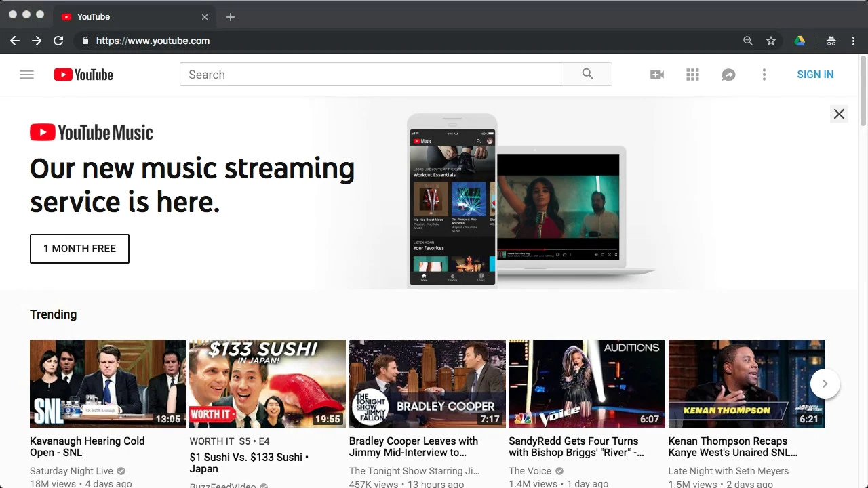Click the 1 MONTH FREE button
The width and height of the screenshot is (868, 488).
point(79,249)
